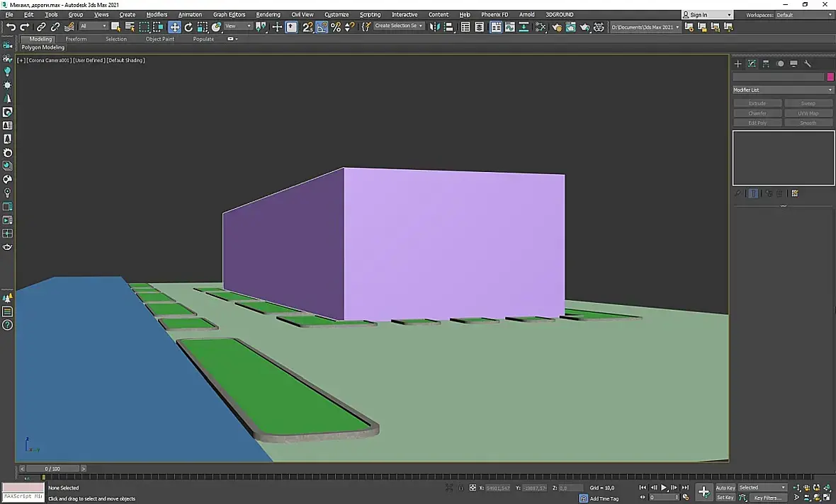The image size is (836, 504).
Task: Open the Rendering menu
Action: 269,15
